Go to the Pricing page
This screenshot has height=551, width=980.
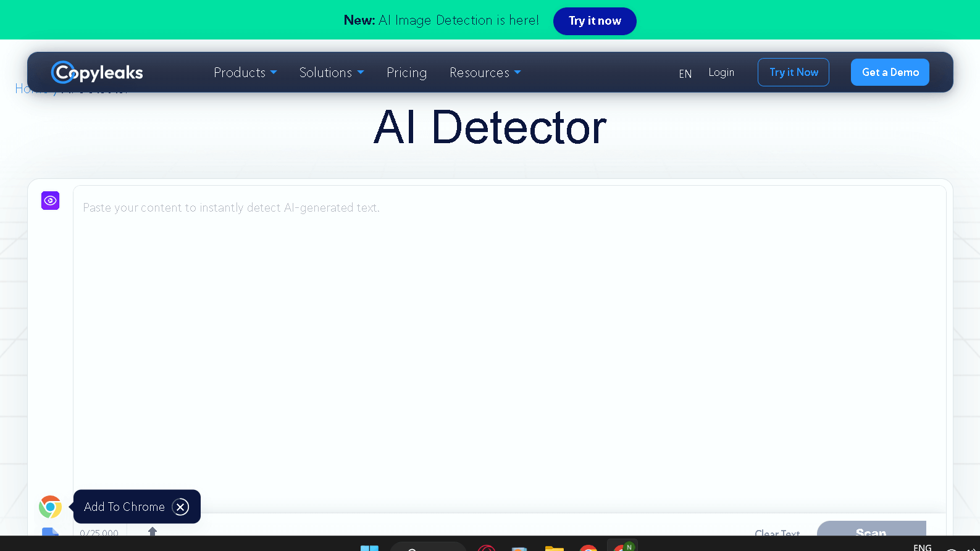[x=406, y=73]
